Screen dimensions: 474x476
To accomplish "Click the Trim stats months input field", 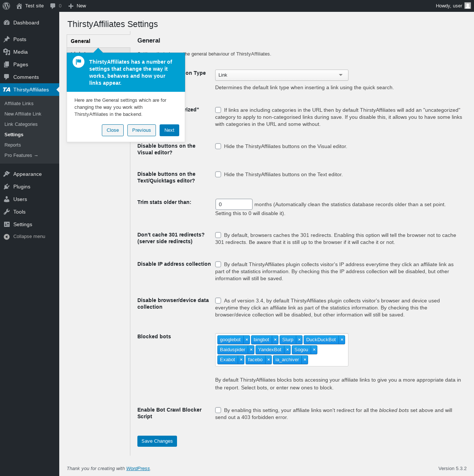I will [234, 204].
